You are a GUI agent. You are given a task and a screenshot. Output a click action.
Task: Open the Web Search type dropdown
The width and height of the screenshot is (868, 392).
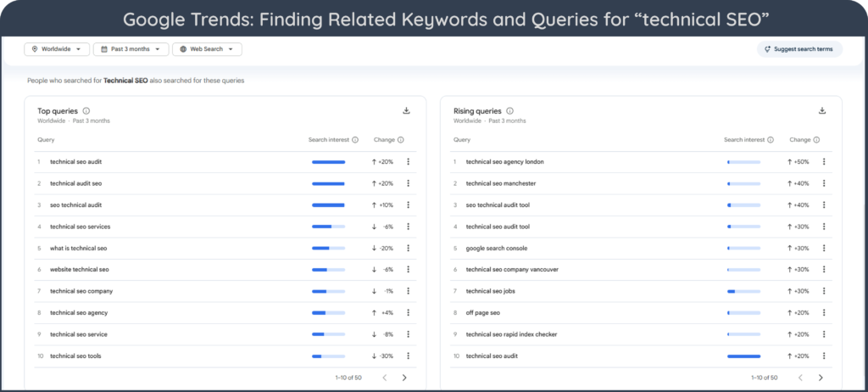207,49
